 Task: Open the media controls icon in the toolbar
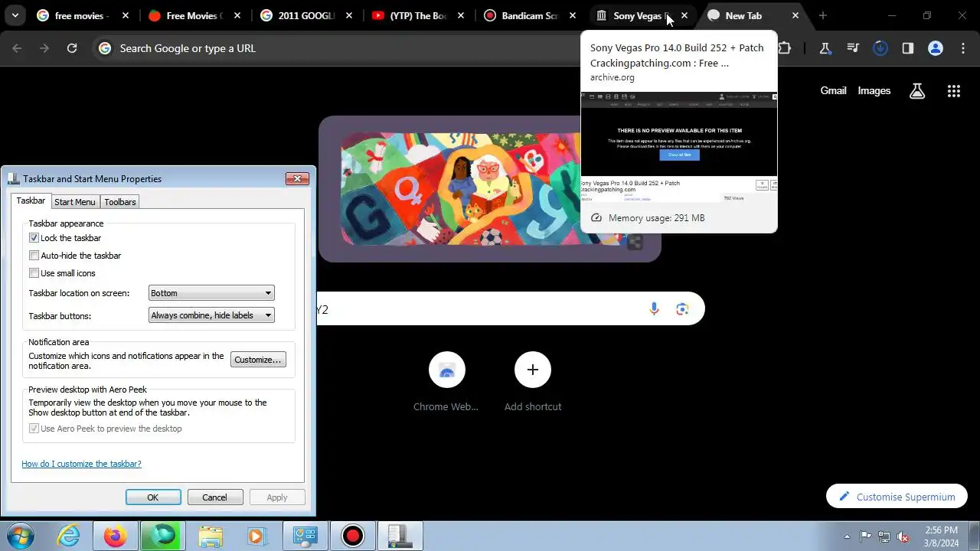click(853, 48)
